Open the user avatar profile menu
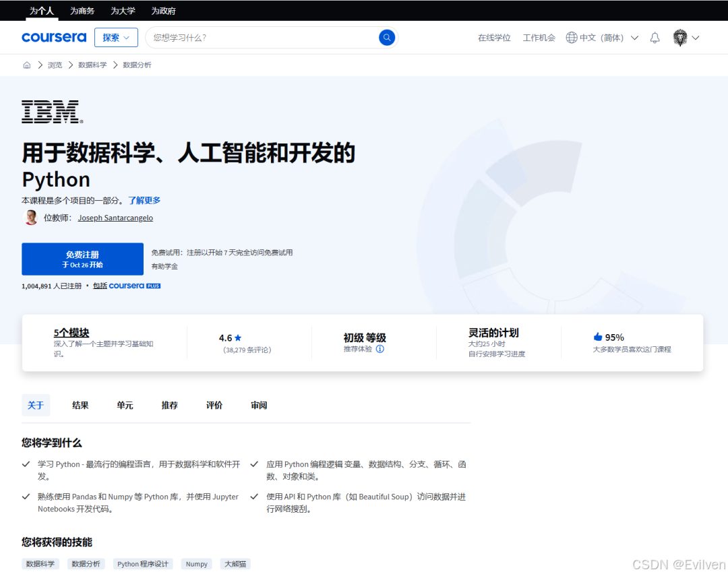This screenshot has height=576, width=728. tap(679, 38)
